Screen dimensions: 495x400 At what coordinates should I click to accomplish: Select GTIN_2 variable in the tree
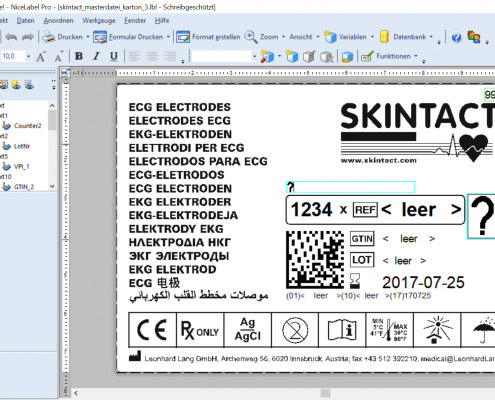pyautogui.click(x=24, y=187)
